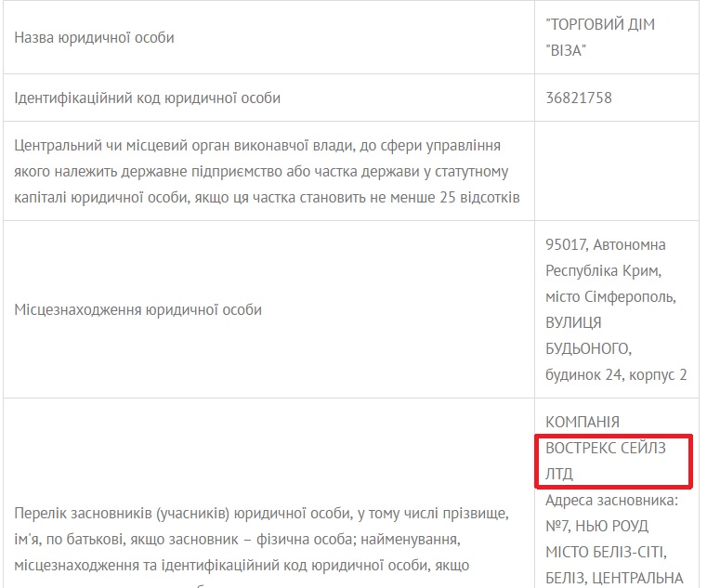Screen dimensions: 707x588
Task: Click the postal code 95017
Action: tap(566, 245)
